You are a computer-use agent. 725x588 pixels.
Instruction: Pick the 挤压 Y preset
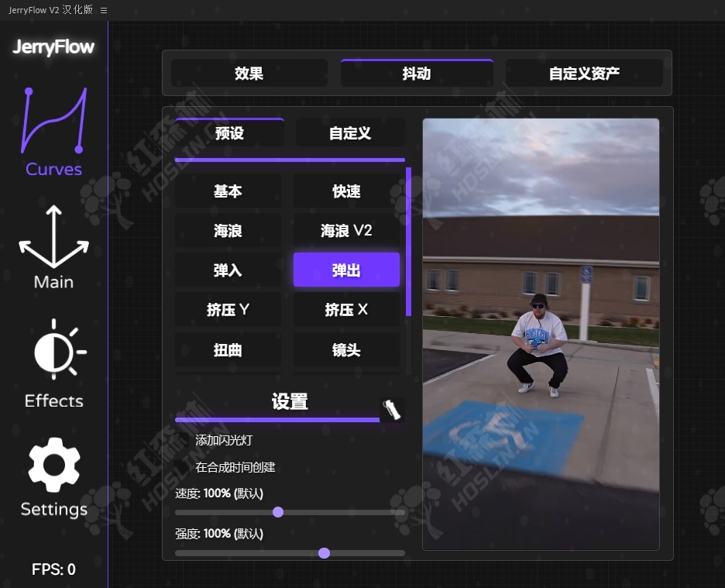[228, 309]
